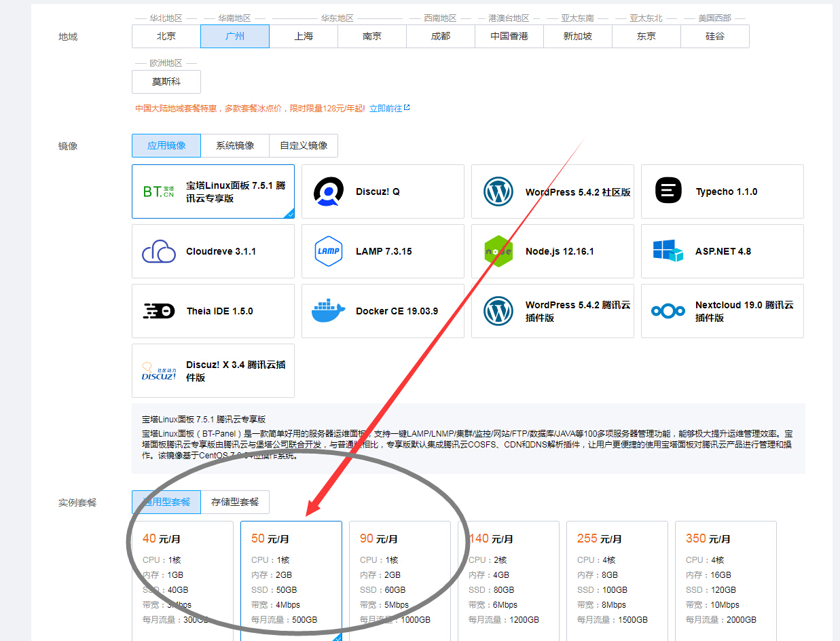
Task: Choose the 莫斯科 region
Action: (x=166, y=82)
